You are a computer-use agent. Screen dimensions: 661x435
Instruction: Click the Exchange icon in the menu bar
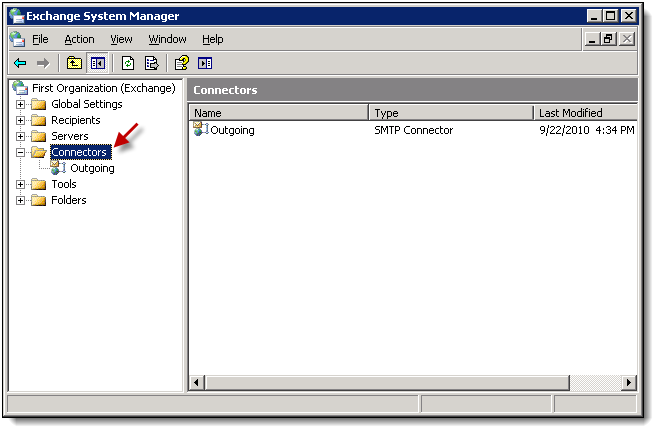[17, 39]
